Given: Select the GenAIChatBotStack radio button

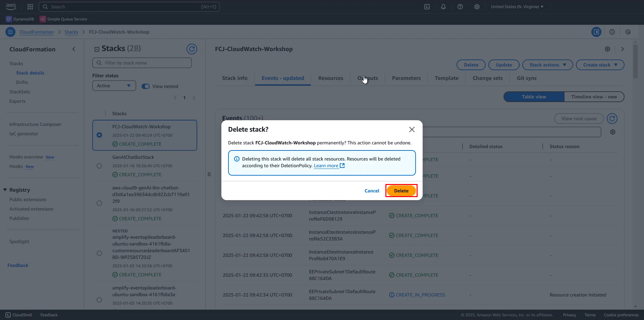Looking at the screenshot, I should click(99, 166).
